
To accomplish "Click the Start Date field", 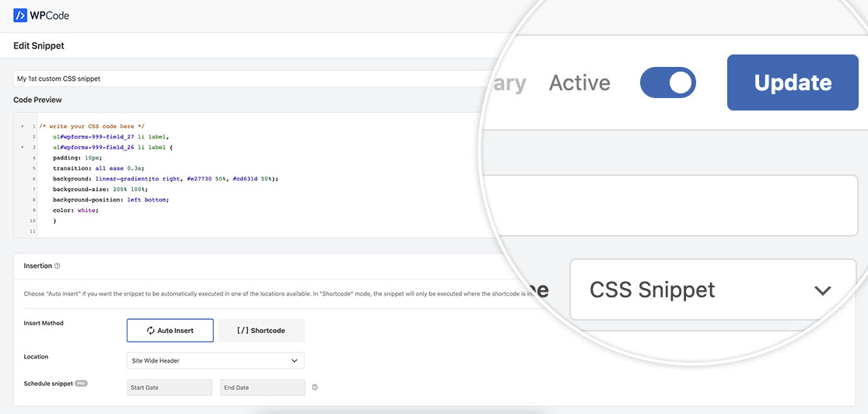I will pyautogui.click(x=170, y=388).
